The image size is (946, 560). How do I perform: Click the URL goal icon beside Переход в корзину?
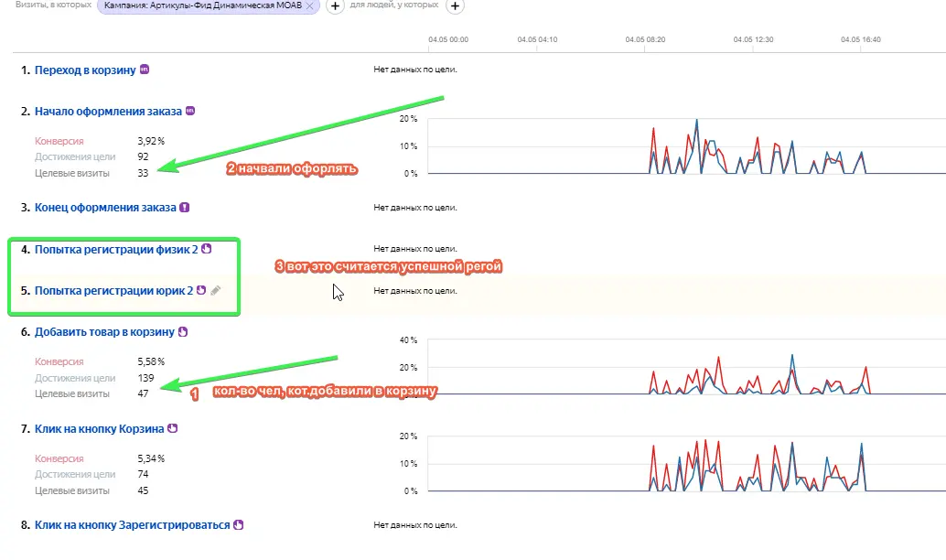144,70
